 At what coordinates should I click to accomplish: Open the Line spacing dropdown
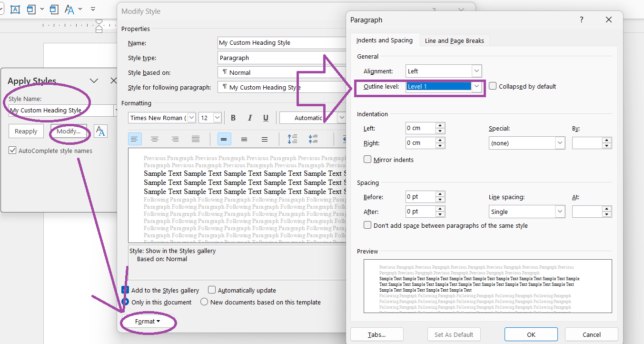coord(560,211)
